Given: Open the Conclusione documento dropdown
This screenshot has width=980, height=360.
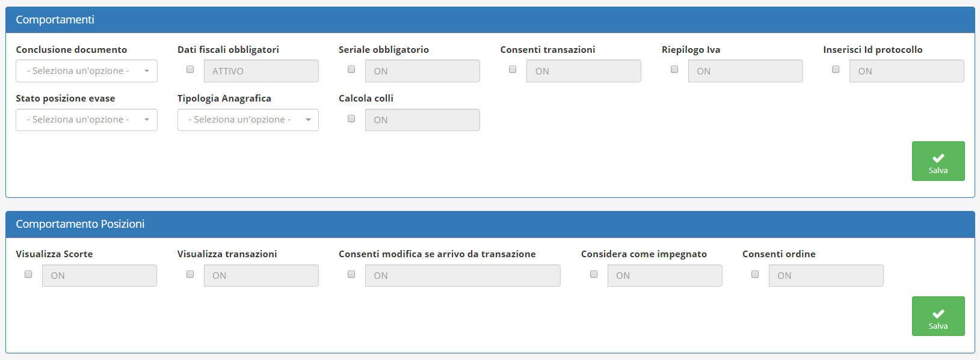Looking at the screenshot, I should (87, 71).
